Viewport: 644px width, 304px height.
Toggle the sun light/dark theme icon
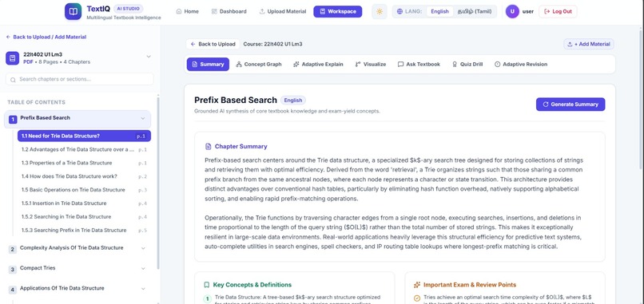[379, 11]
